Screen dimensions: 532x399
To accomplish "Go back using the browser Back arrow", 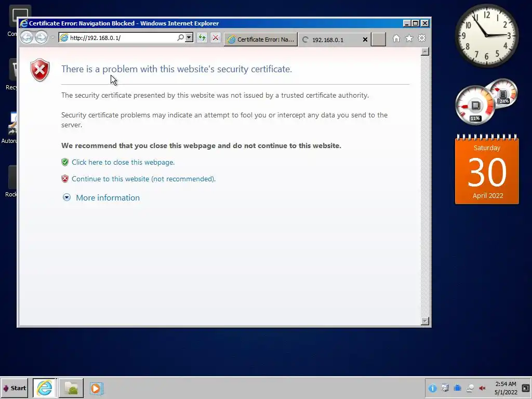I will click(x=27, y=37).
